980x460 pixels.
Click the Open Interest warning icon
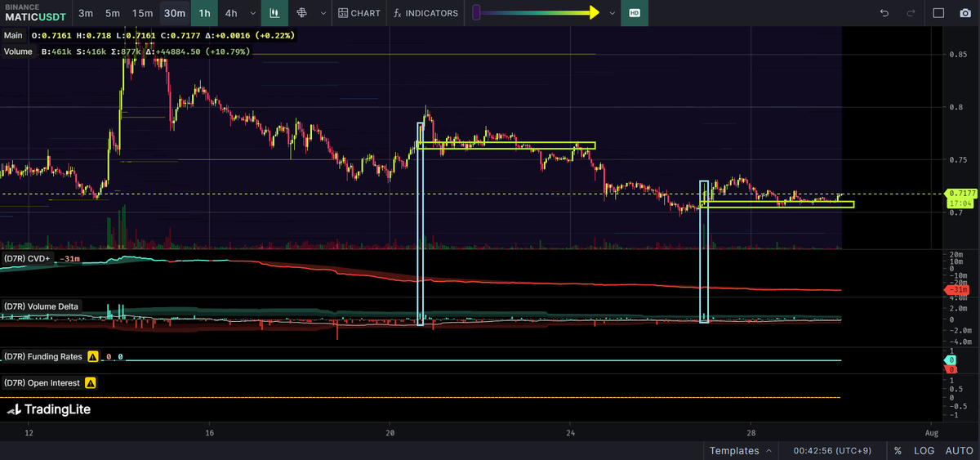point(90,382)
